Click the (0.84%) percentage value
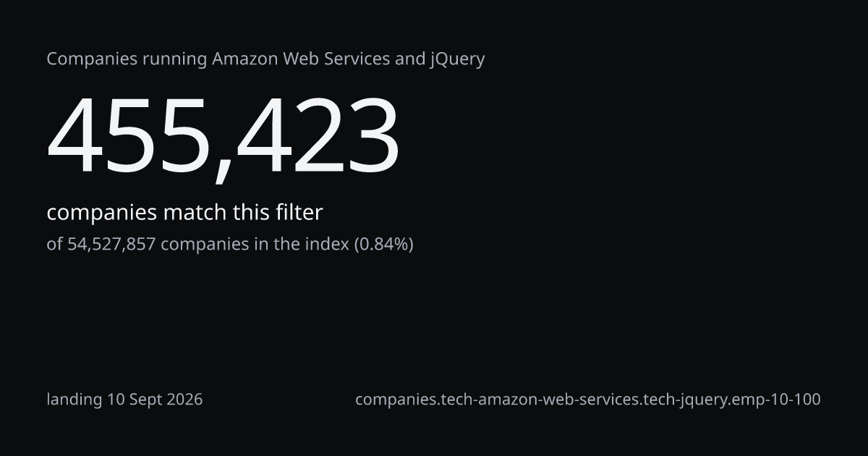 pos(383,245)
